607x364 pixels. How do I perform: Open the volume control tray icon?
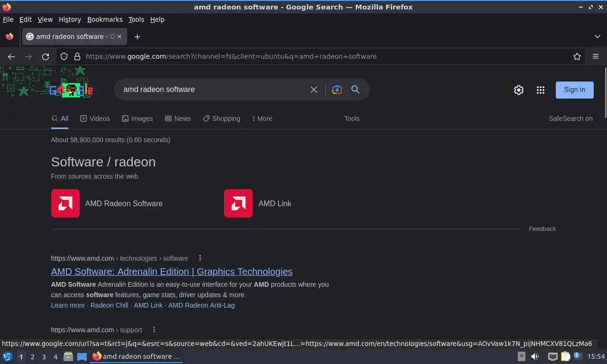click(535, 356)
